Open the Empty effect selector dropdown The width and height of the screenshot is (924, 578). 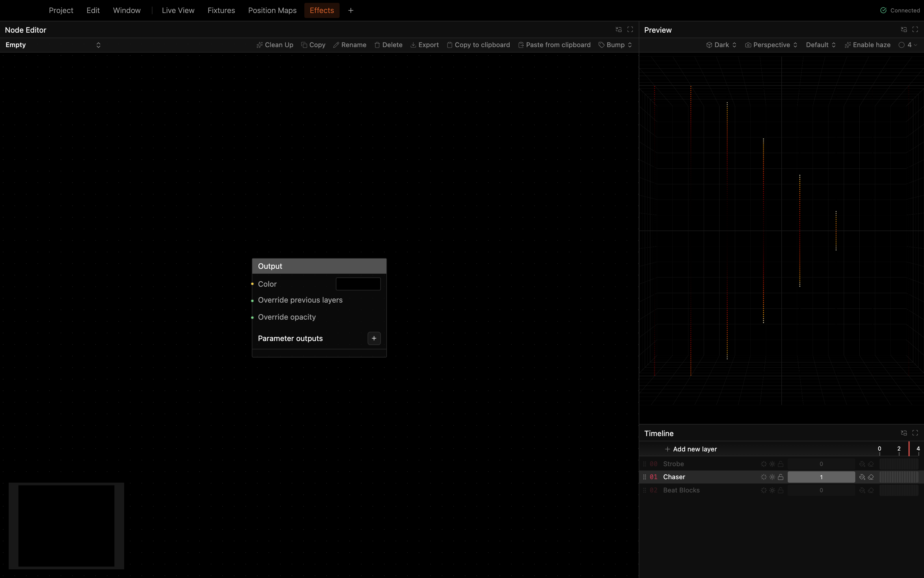point(53,45)
